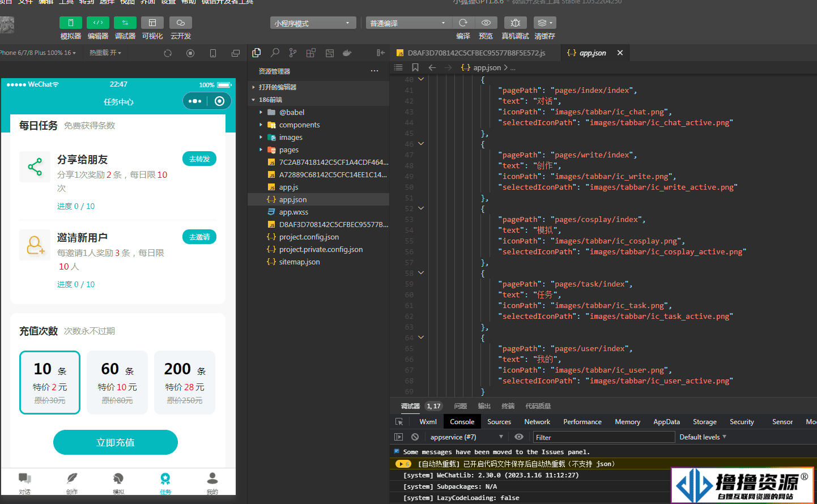Open resource manager more options menu

click(375, 71)
